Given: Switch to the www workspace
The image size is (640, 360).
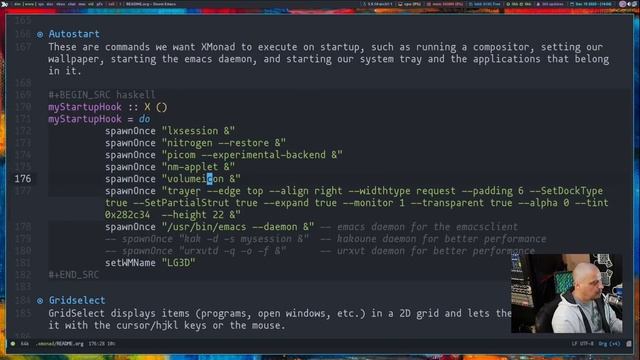Looking at the screenshot, I should pyautogui.click(x=29, y=4).
